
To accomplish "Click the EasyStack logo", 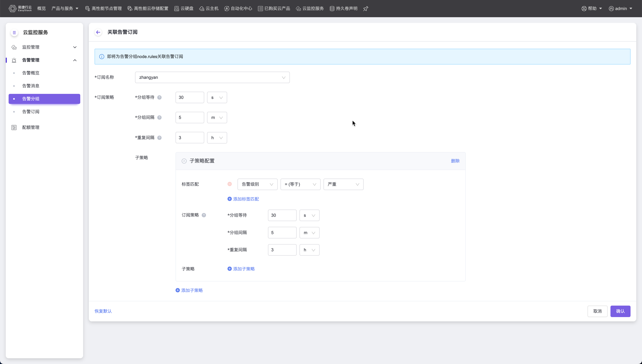I will pyautogui.click(x=20, y=8).
